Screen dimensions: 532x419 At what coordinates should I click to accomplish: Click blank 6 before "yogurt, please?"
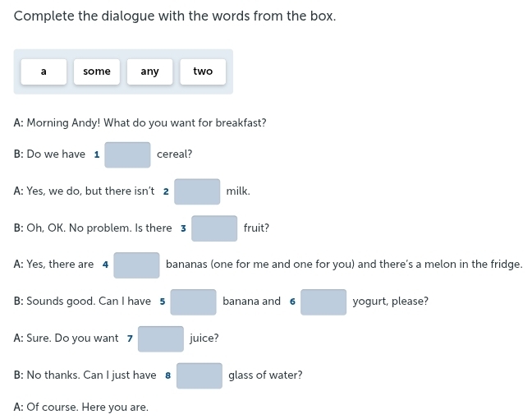tap(323, 302)
